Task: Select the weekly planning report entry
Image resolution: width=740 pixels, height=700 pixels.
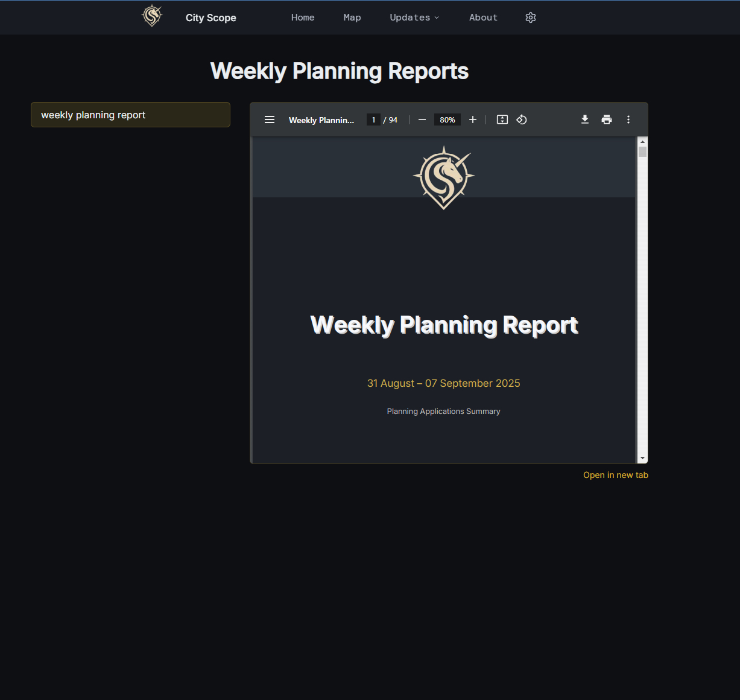Action: click(130, 115)
